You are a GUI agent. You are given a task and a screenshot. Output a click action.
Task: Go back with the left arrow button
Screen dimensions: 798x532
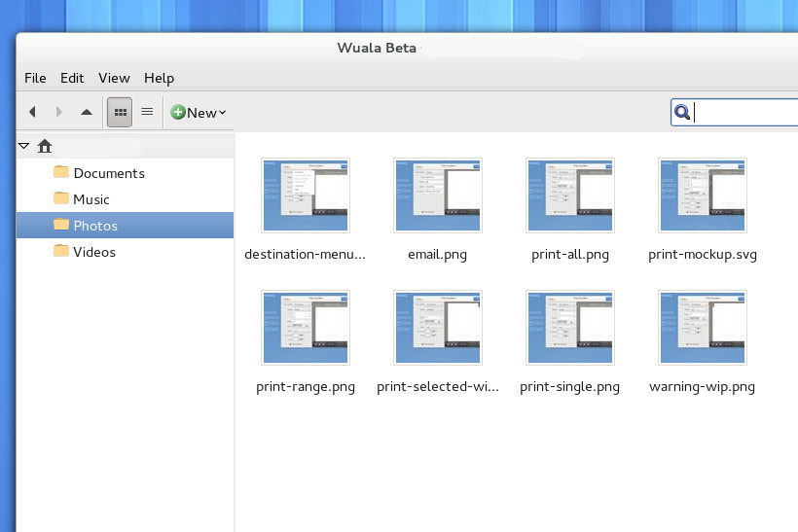pyautogui.click(x=32, y=112)
